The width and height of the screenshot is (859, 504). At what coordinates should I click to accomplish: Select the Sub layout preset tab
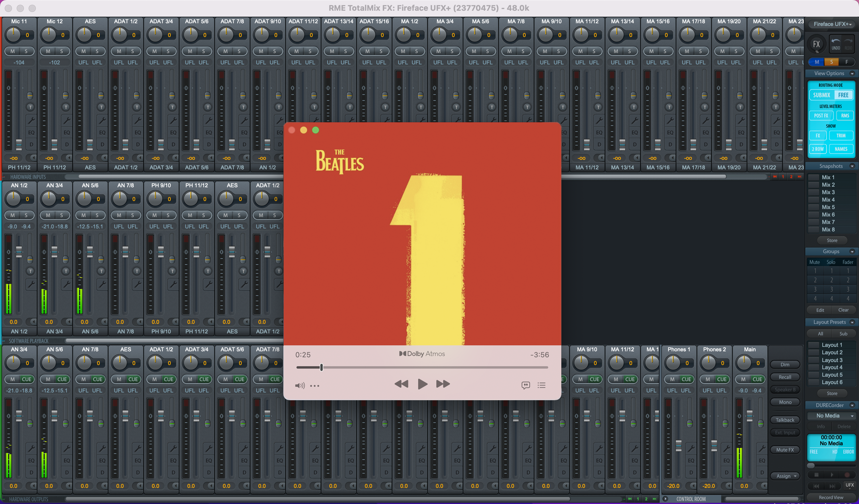843,334
